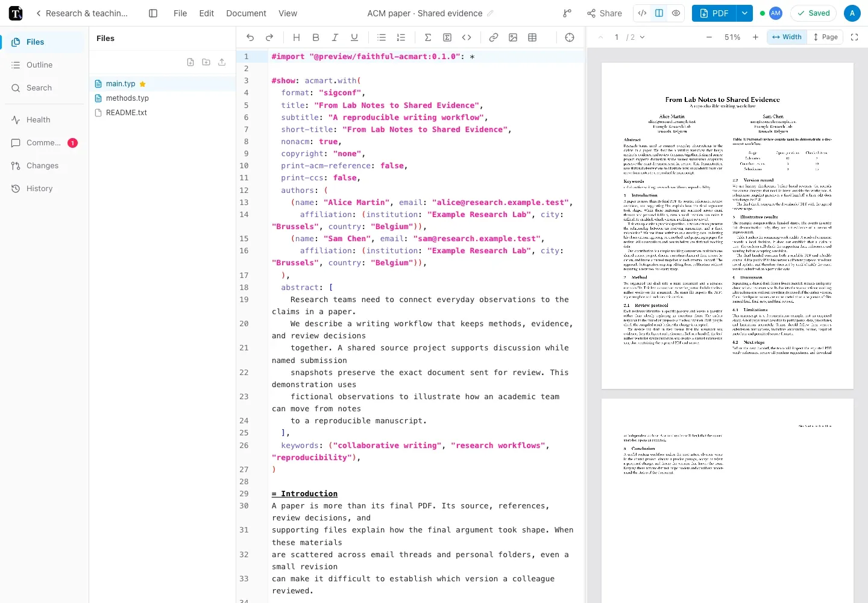Rename project via pencil icon beside title

490,13
